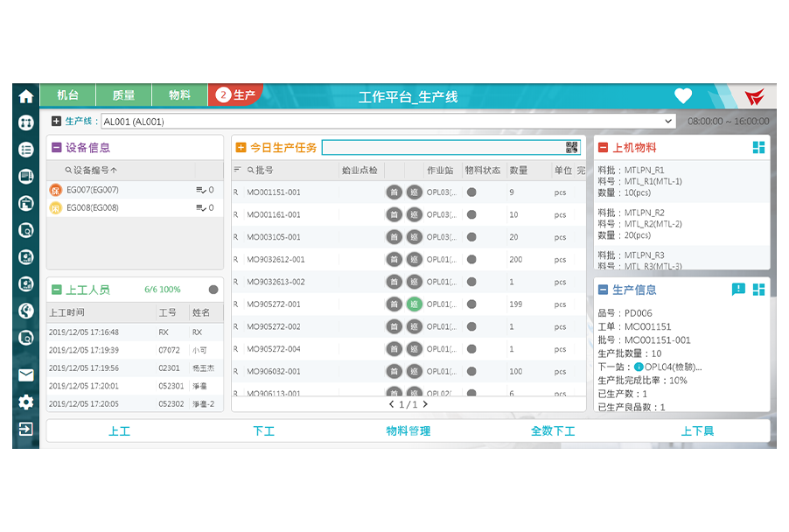This screenshot has width=789, height=532.
Task: Open the warehouse icon in sidebar
Action: coord(25,203)
